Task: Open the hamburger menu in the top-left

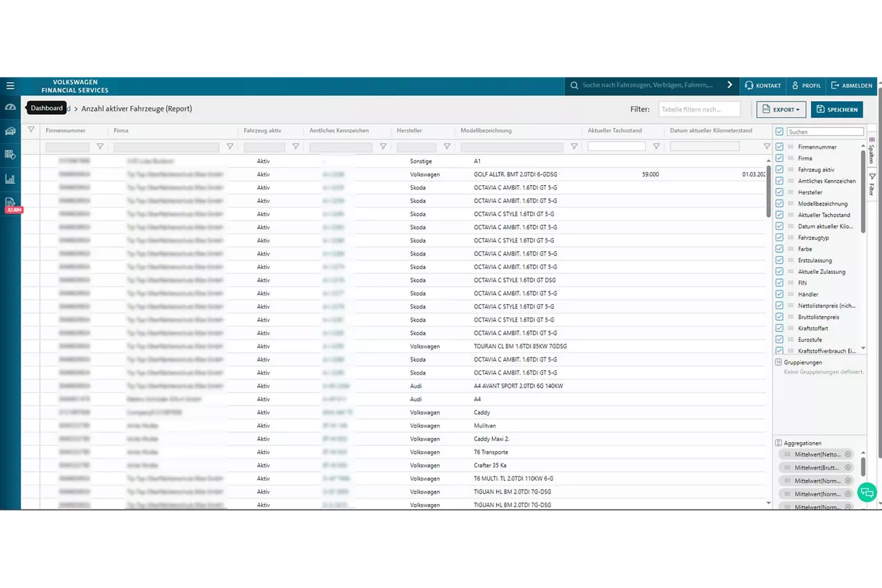Action: tap(10, 86)
